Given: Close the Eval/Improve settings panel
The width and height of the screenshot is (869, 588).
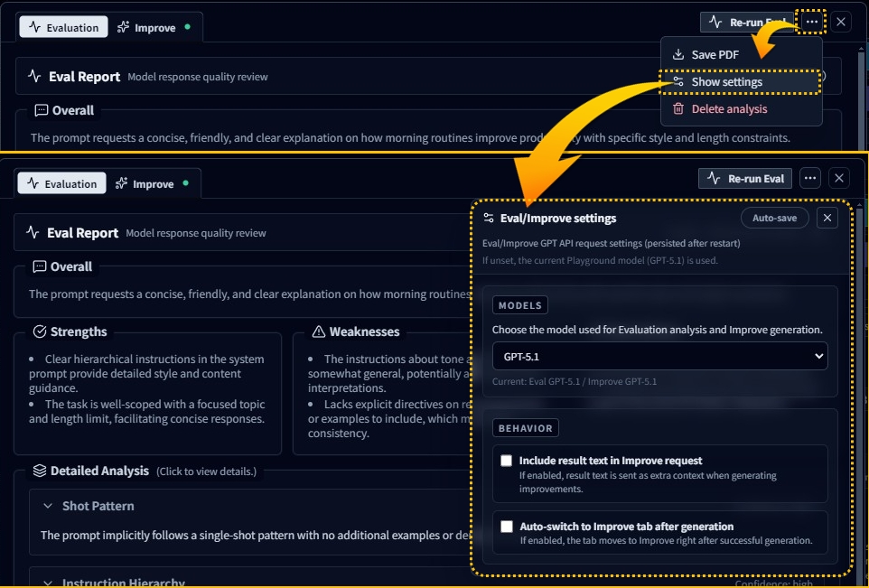Looking at the screenshot, I should (x=827, y=218).
